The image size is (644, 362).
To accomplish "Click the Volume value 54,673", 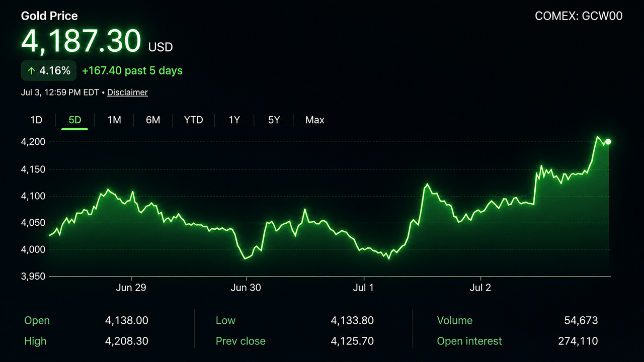I will pyautogui.click(x=581, y=321).
